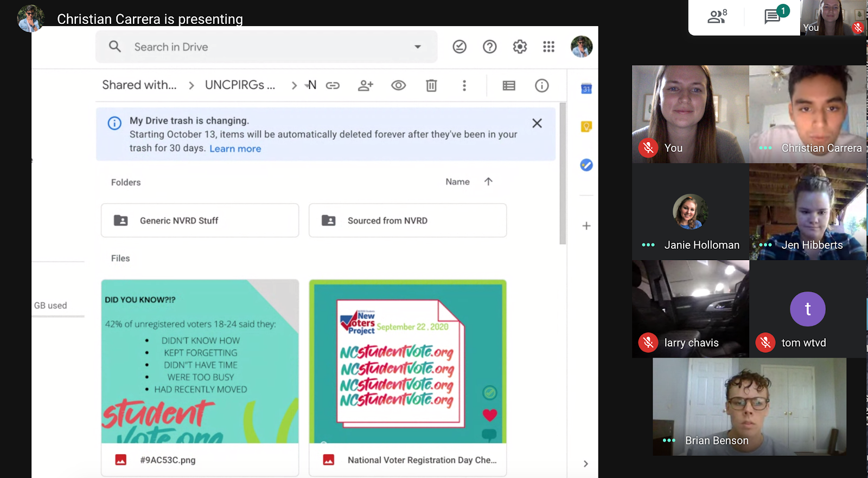868x478 pixels.
Task: Open the current folder breadcrumb dropdown
Action: (x=311, y=85)
